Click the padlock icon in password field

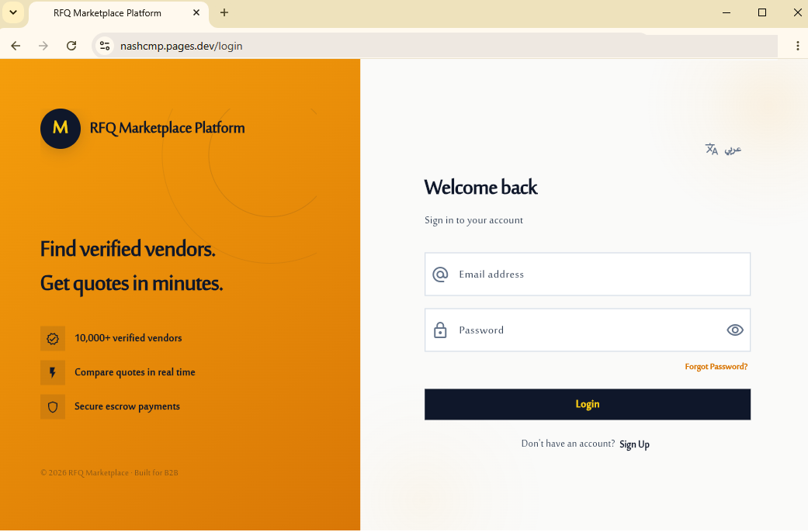pos(440,330)
